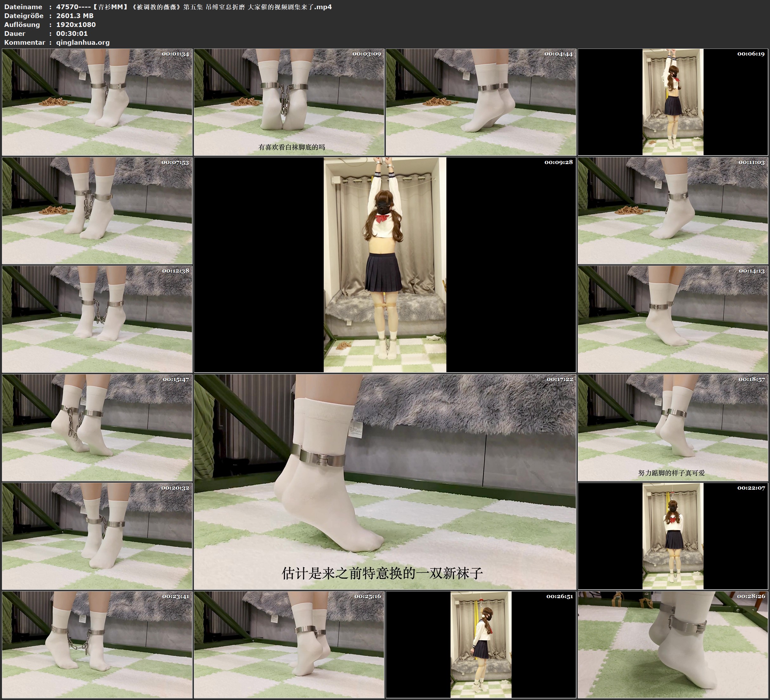Select the thumbnail timestamped 00:23:41
770x700 pixels.
[x=97, y=644]
